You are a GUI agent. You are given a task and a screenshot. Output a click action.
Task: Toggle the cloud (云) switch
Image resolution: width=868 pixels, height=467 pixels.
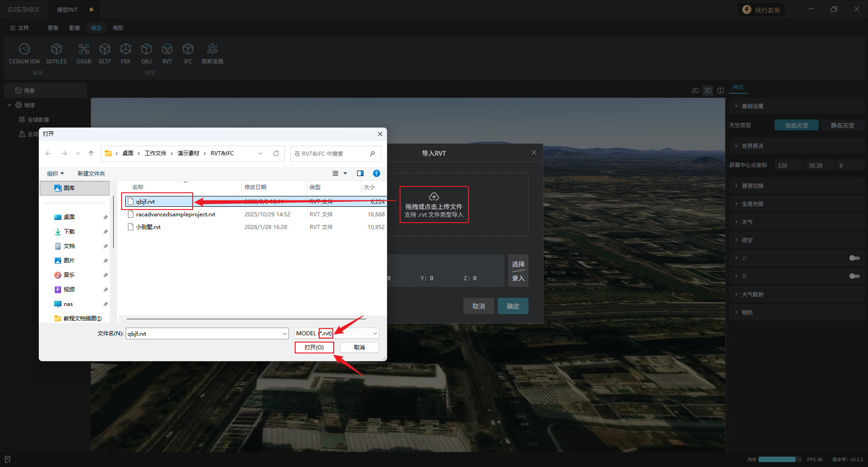[854, 258]
